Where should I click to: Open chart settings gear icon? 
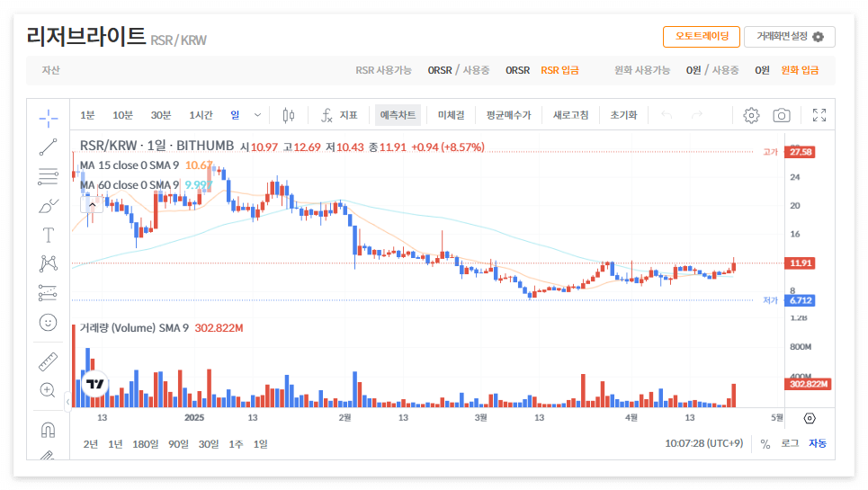pyautogui.click(x=751, y=115)
